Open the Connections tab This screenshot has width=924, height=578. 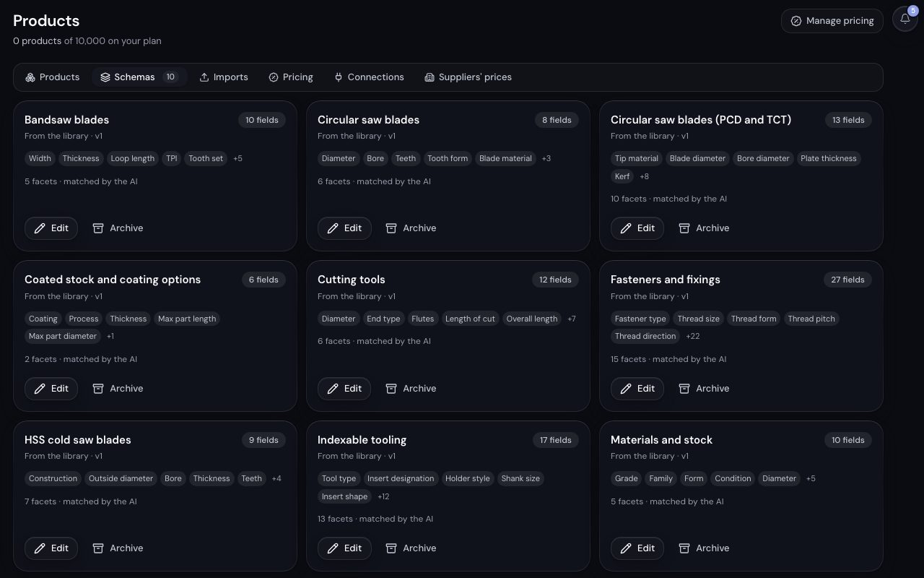(x=369, y=77)
